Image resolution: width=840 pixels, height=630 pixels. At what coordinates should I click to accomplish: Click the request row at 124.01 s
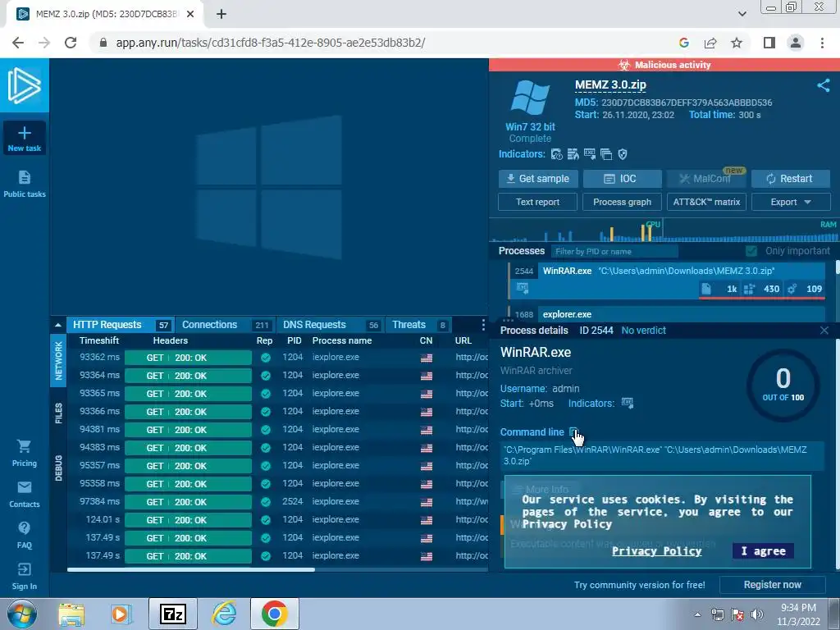277,519
